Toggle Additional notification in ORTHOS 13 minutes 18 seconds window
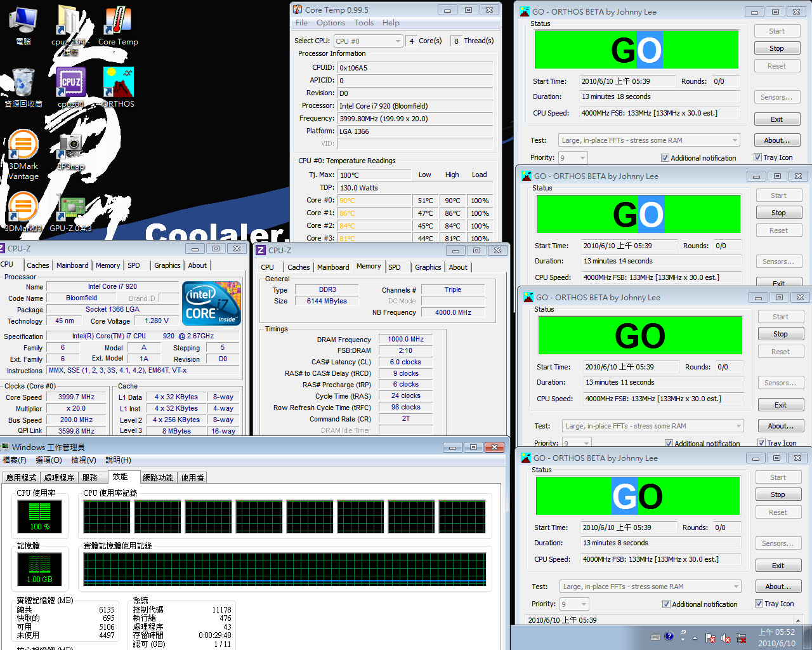Image resolution: width=812 pixels, height=650 pixels. 698,158
